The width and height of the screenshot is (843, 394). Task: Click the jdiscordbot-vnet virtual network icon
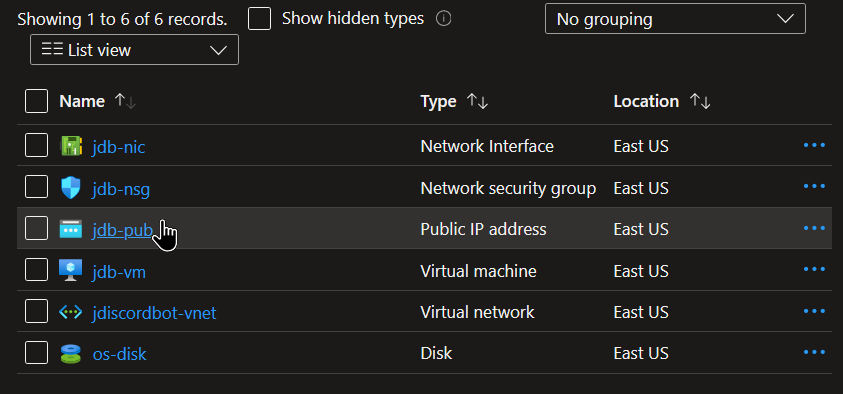71,312
